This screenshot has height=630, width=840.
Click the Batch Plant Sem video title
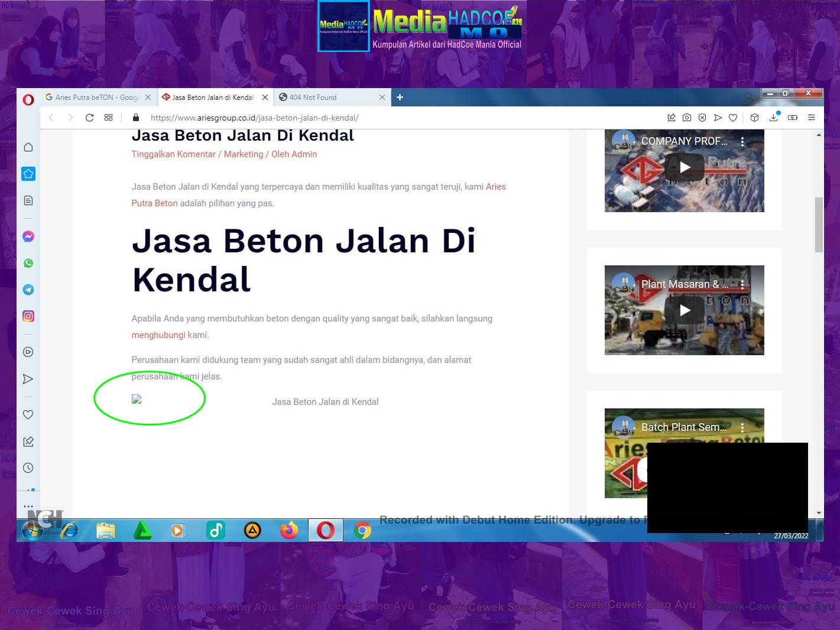(684, 427)
